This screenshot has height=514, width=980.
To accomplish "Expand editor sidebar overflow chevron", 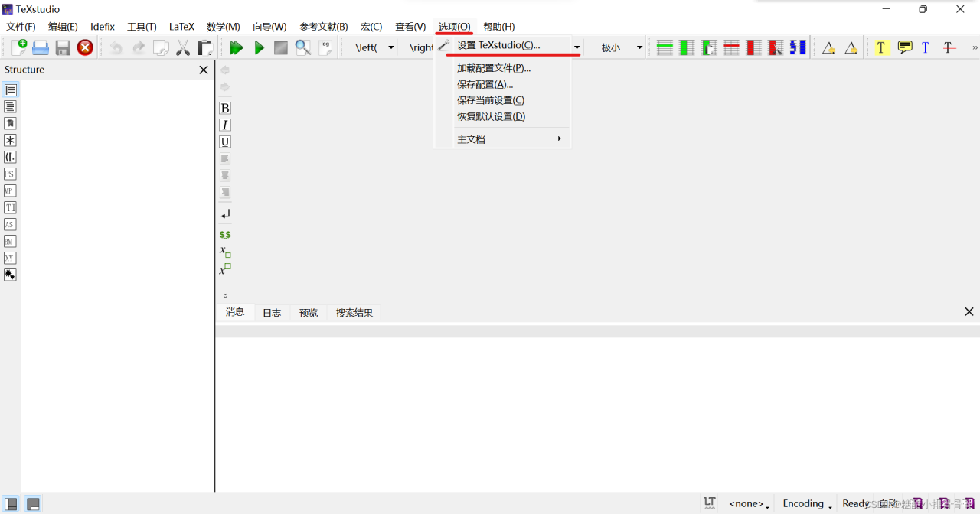I will click(x=225, y=294).
